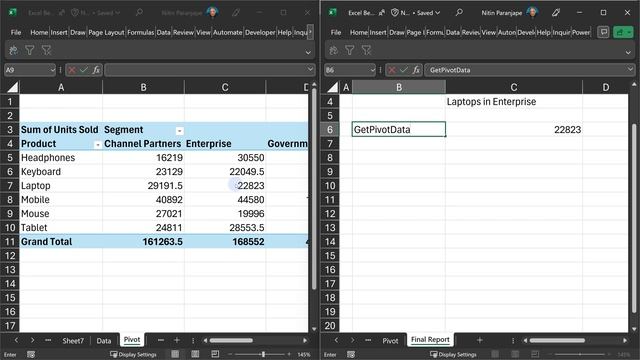This screenshot has height=360, width=640.
Task: Switch to Sheet7 tab in left window
Action: click(73, 340)
